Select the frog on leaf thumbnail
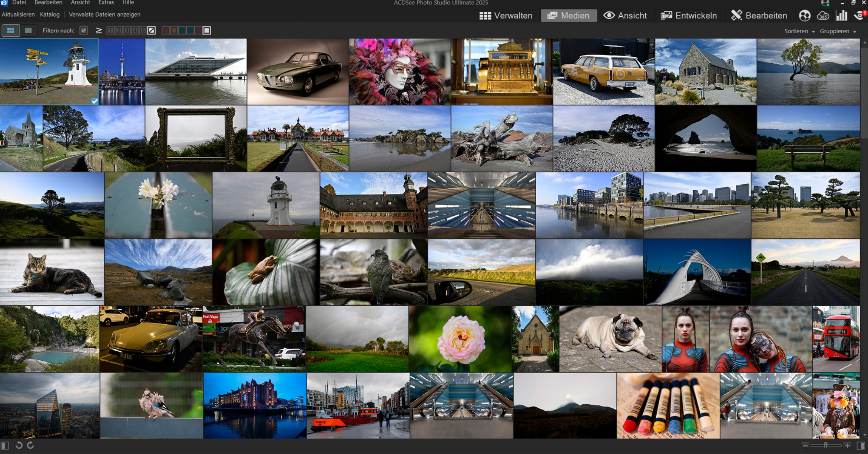The height and width of the screenshot is (454, 868). (x=266, y=272)
